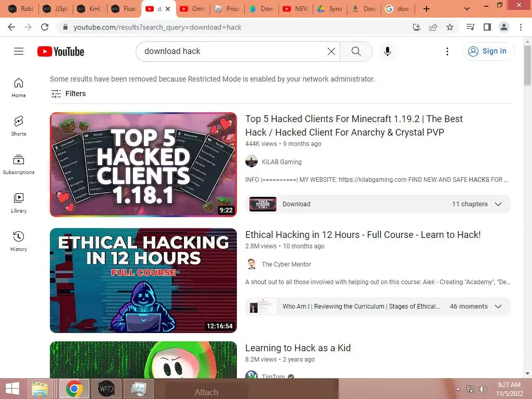The image size is (532, 399).
Task: Toggle Chrome side panel
Action: pos(487,27)
